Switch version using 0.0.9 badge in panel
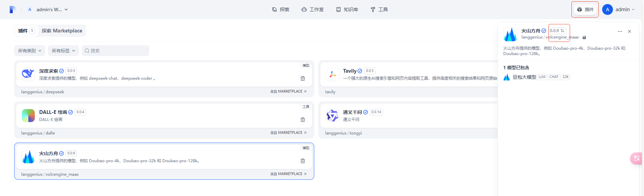The width and height of the screenshot is (644, 196). (557, 31)
